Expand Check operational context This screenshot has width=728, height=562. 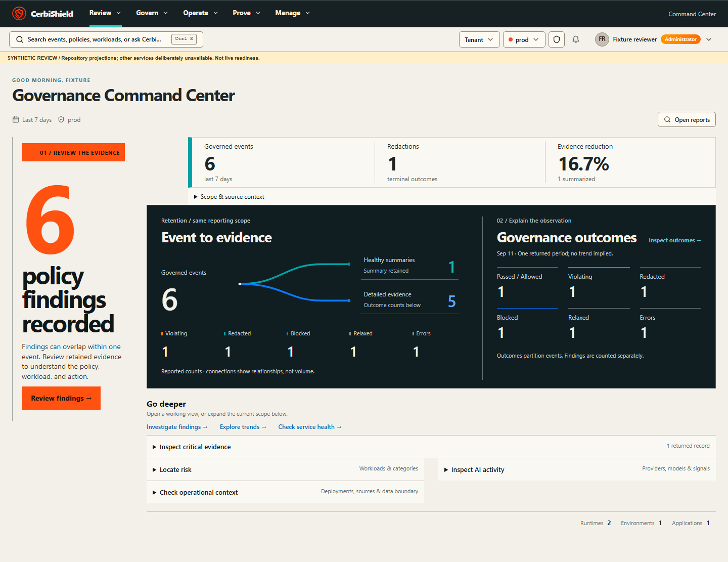(285, 492)
